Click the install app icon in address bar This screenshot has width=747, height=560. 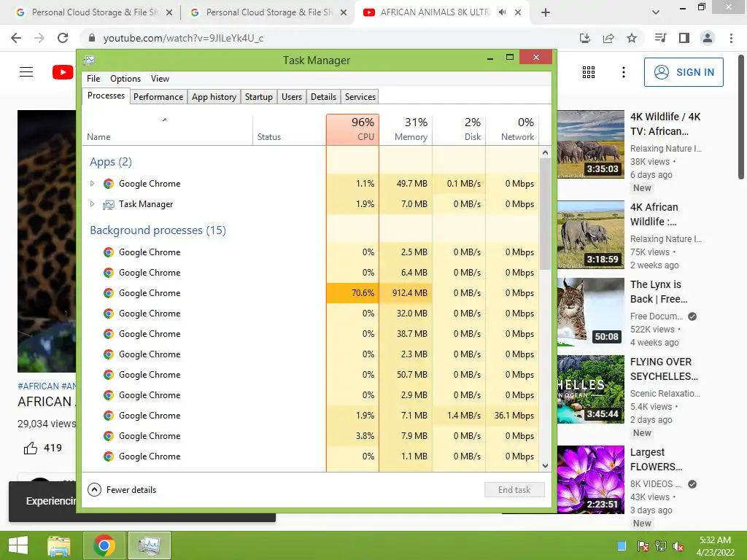585,38
